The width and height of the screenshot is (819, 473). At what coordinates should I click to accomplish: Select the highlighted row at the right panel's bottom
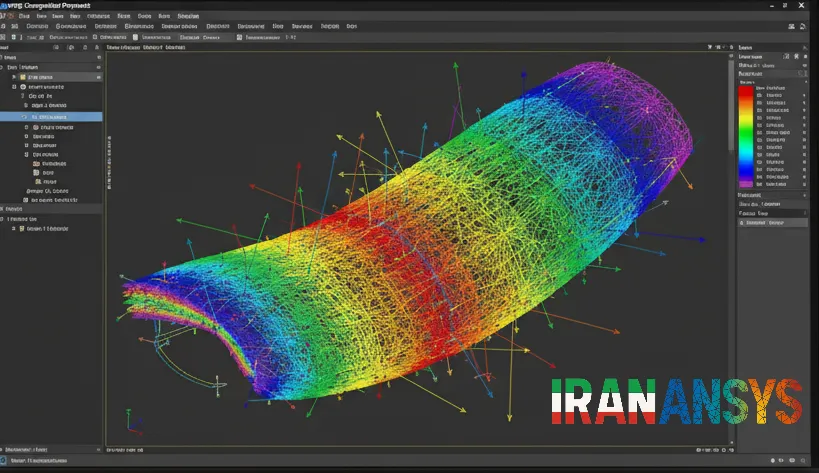(773, 223)
